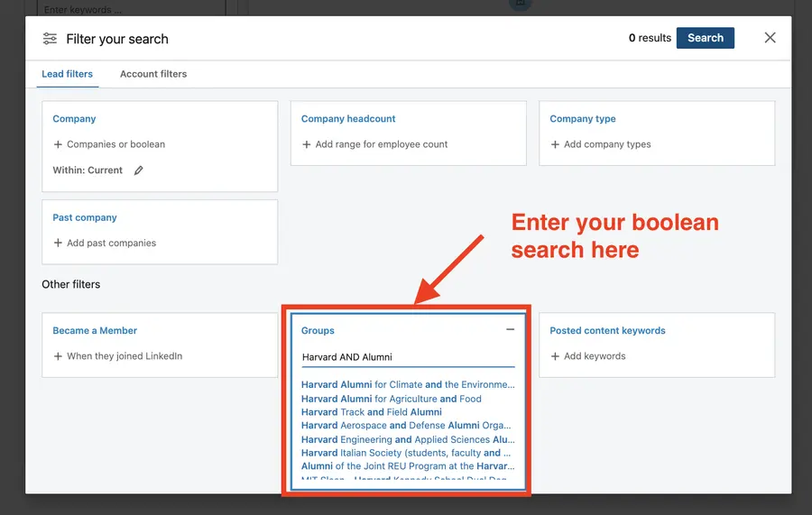Click the Company type heading
This screenshot has height=515, width=812.
[x=583, y=118]
